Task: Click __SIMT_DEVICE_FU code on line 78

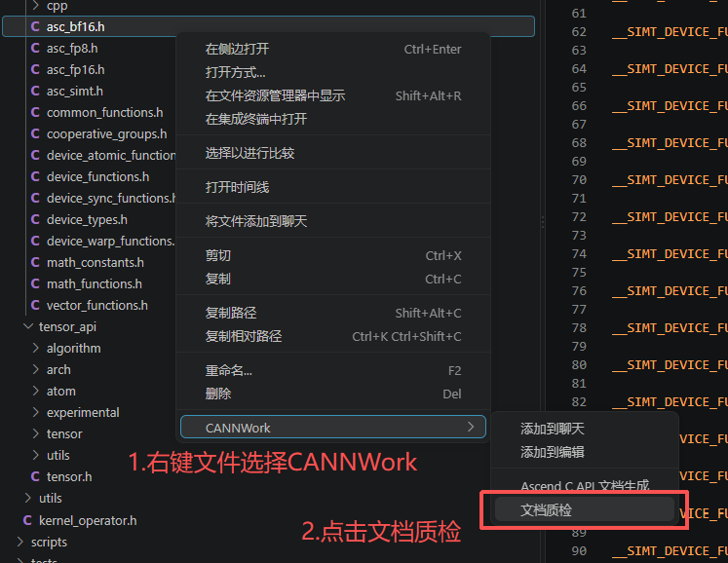Action: click(x=670, y=328)
